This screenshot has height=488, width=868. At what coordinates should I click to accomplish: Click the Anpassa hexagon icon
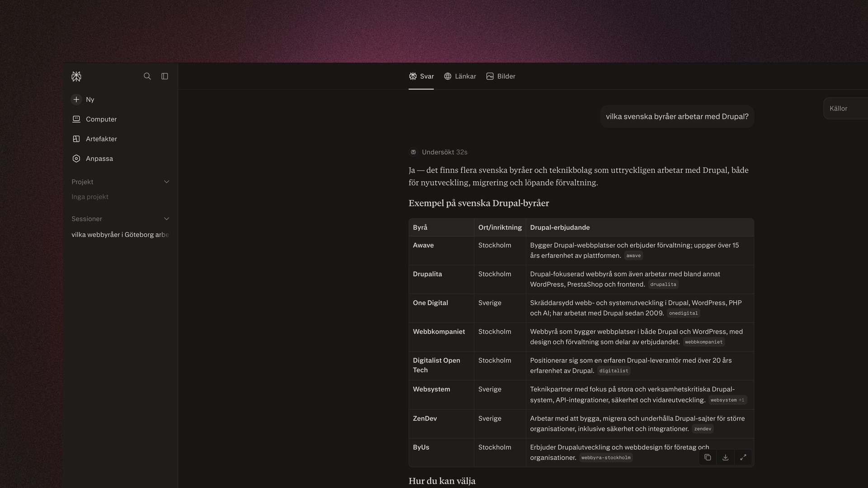76,159
